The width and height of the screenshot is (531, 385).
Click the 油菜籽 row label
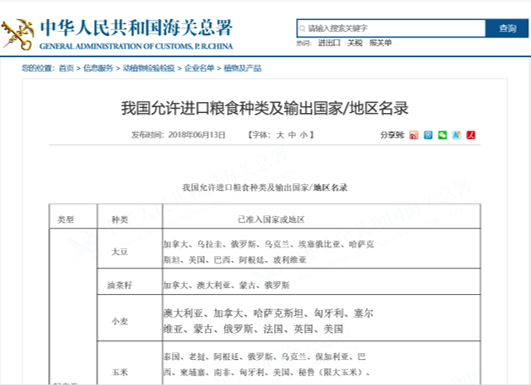(x=120, y=285)
